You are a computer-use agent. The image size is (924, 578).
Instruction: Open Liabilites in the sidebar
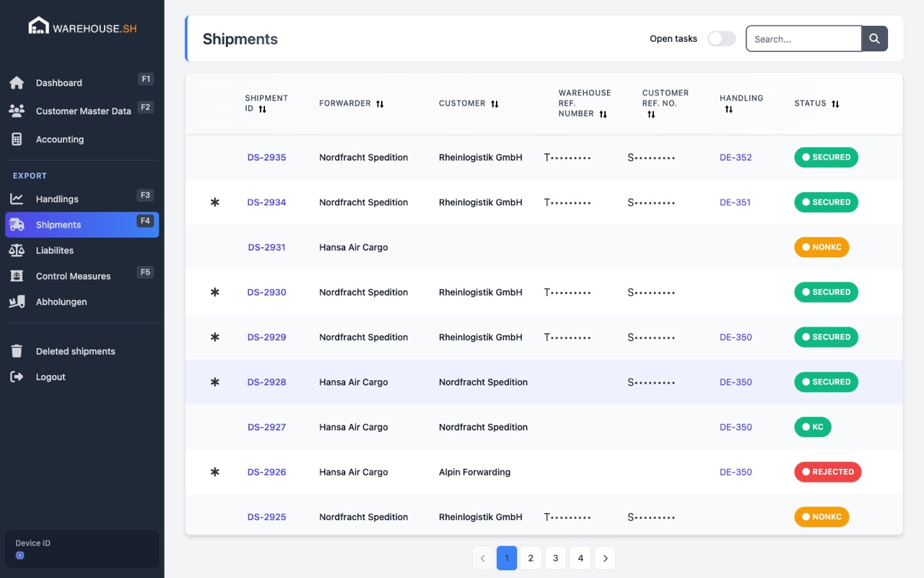pyautogui.click(x=82, y=250)
